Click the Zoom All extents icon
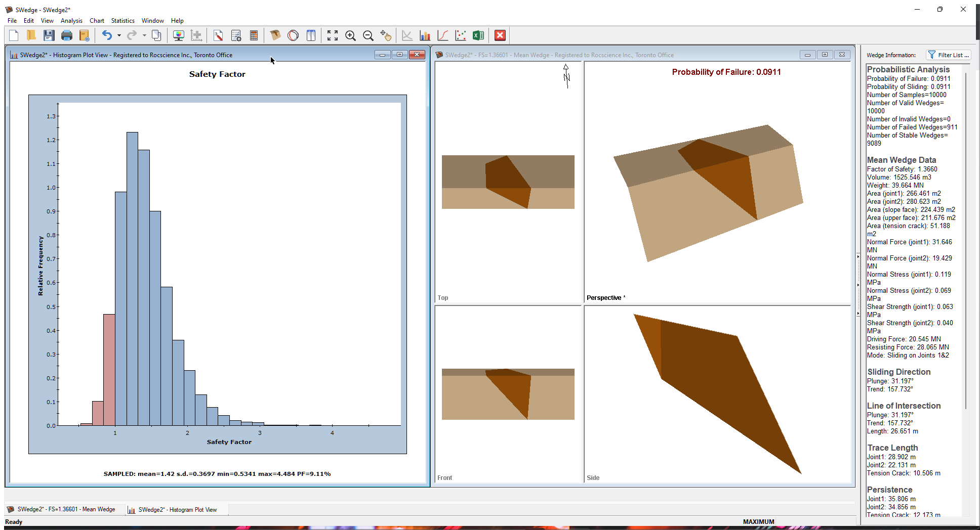Image resolution: width=980 pixels, height=530 pixels. (x=332, y=35)
